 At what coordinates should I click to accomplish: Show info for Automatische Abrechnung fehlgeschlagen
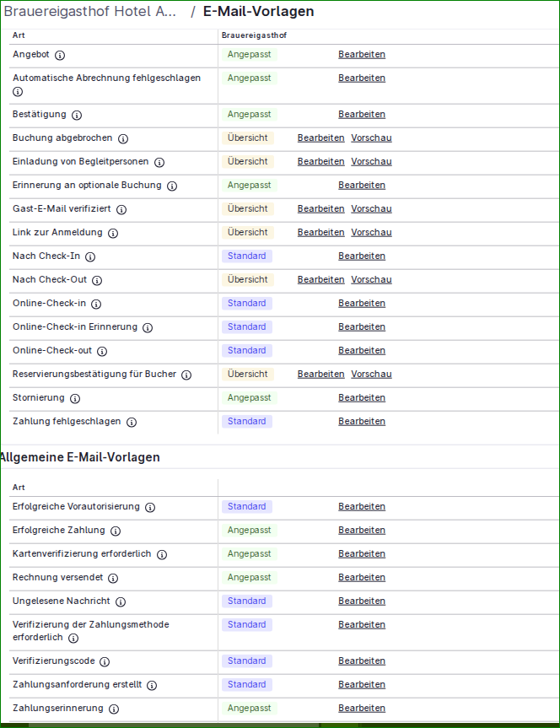[18, 92]
